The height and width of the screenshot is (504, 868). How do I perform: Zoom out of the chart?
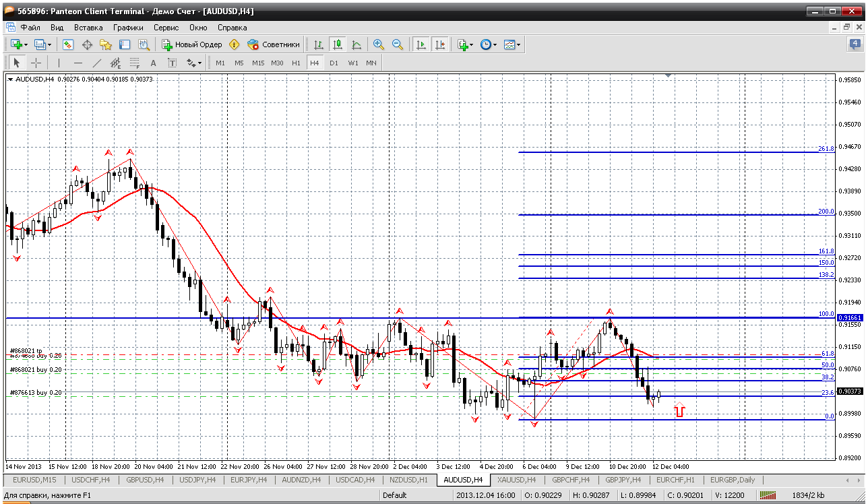point(398,44)
